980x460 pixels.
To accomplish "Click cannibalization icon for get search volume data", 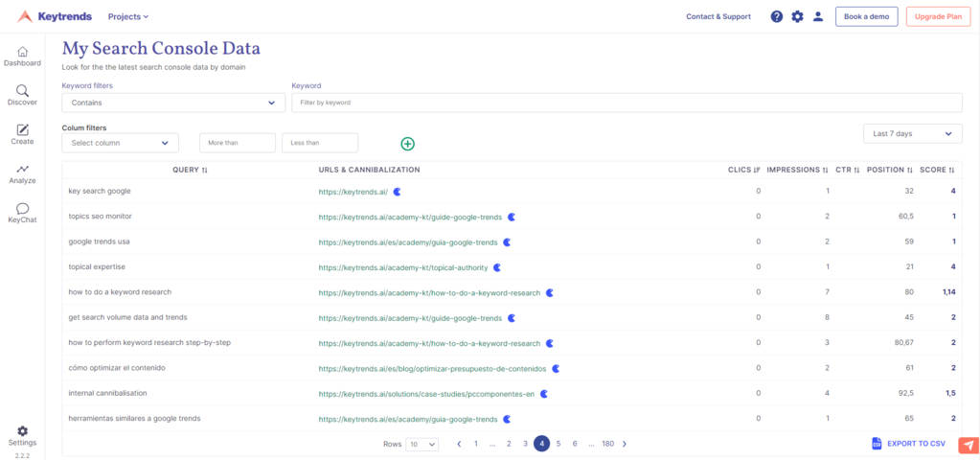I will [x=512, y=318].
